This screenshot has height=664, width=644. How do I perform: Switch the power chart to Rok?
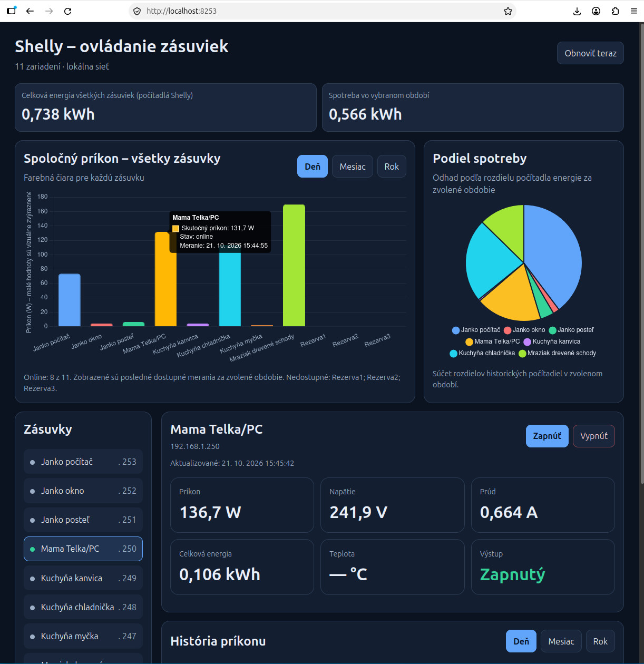pos(392,167)
